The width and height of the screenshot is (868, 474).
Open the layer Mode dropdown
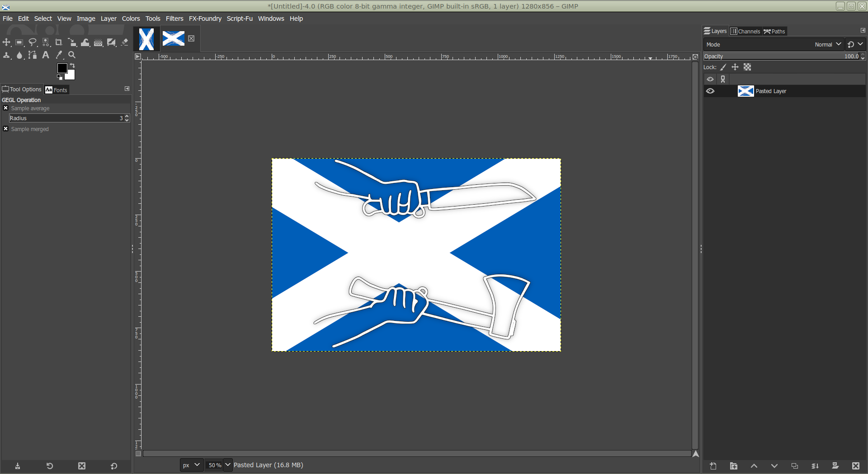tap(827, 44)
